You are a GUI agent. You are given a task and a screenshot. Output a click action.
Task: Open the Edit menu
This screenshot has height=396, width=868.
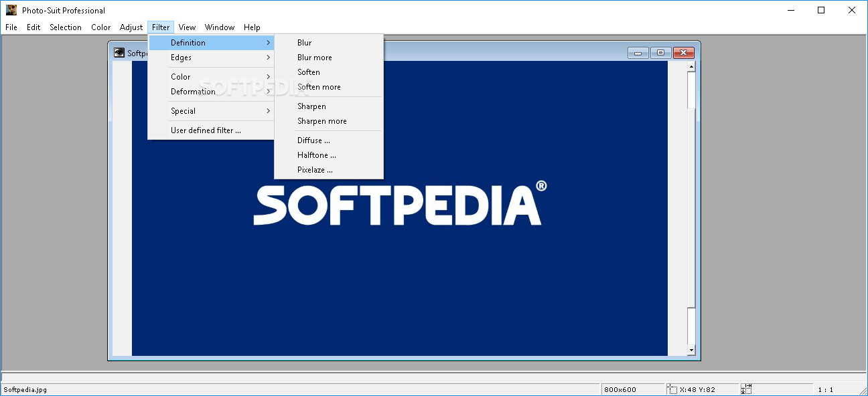coord(33,27)
